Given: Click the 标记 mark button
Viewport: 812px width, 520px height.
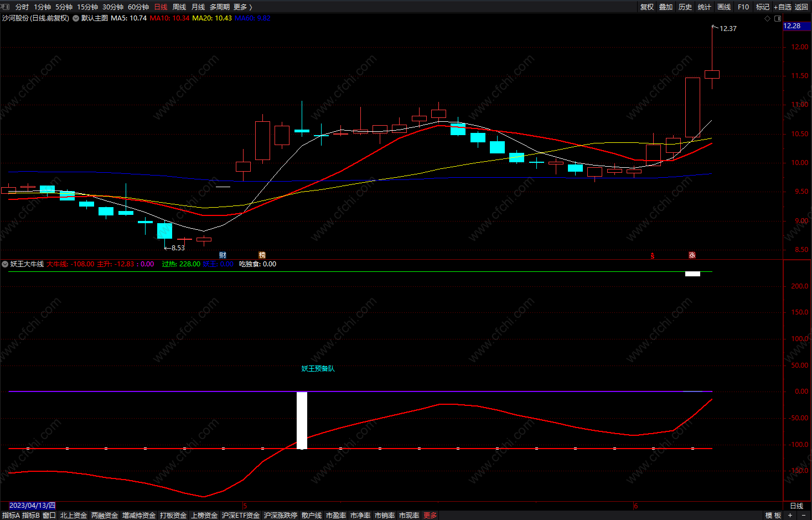Looking at the screenshot, I should [763, 7].
